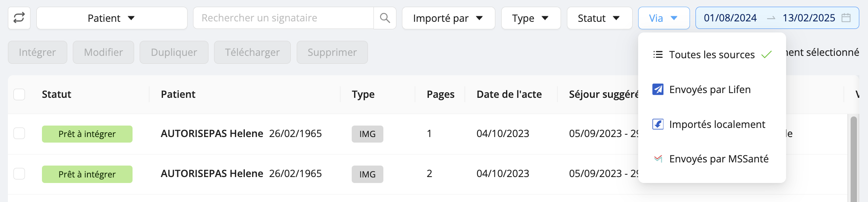Click the Date de l'acte column header

[509, 94]
